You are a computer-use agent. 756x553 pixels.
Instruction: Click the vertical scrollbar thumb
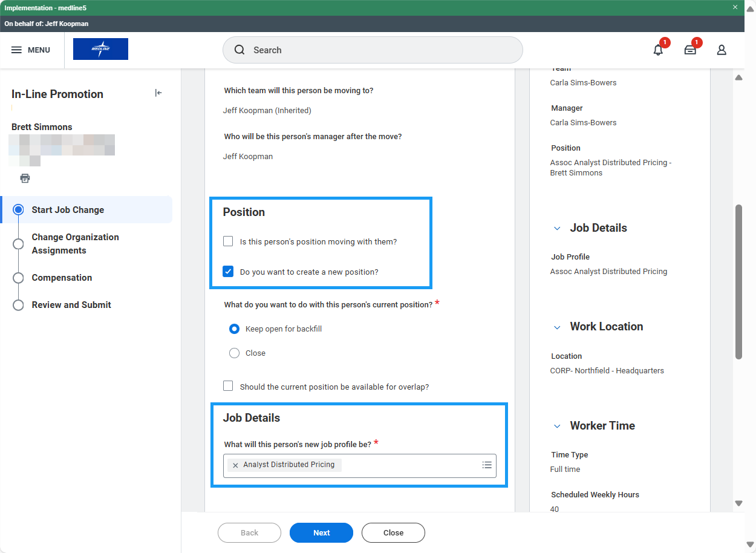coord(738,281)
